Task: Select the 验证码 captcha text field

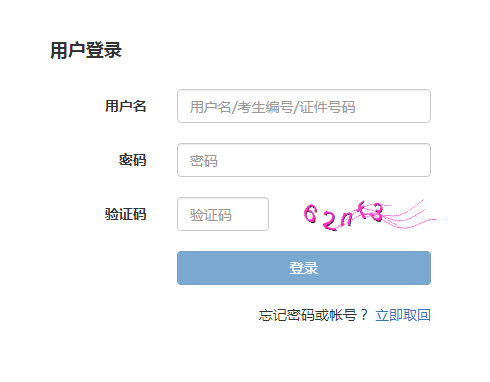Action: pos(223,214)
